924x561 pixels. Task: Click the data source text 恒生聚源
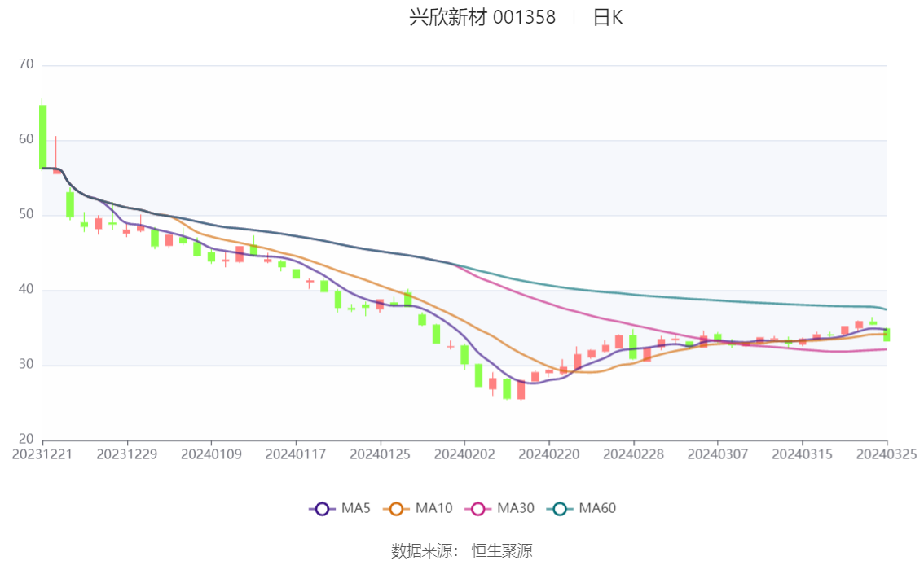click(x=501, y=551)
